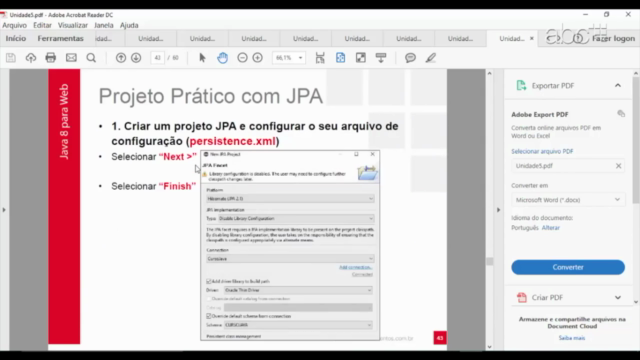Remove selected file Unidade5.pdf with X
The width and height of the screenshot is (640, 360).
(618, 166)
